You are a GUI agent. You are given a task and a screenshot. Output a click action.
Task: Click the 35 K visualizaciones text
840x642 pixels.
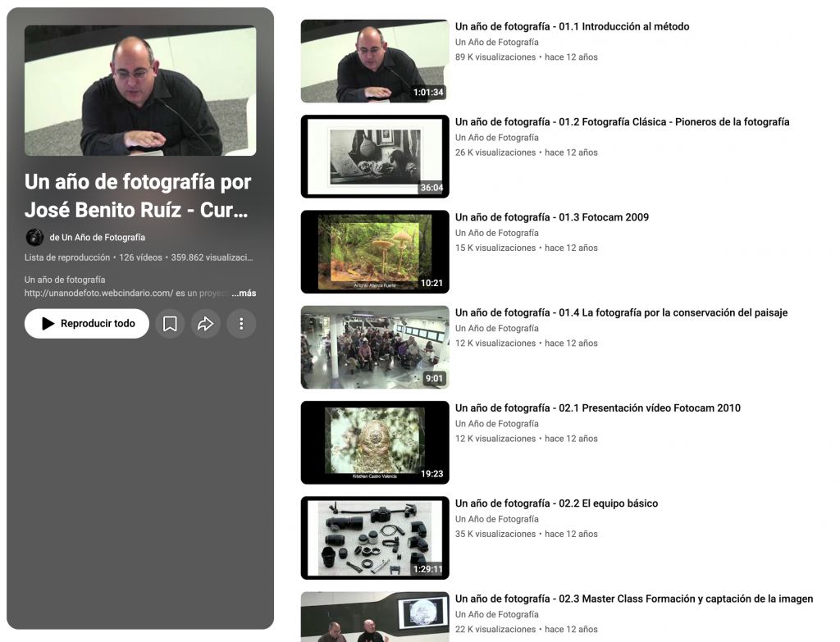495,534
